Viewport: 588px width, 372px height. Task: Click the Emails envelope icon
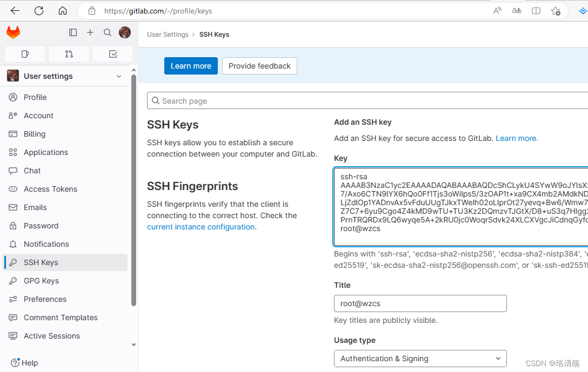tap(13, 207)
